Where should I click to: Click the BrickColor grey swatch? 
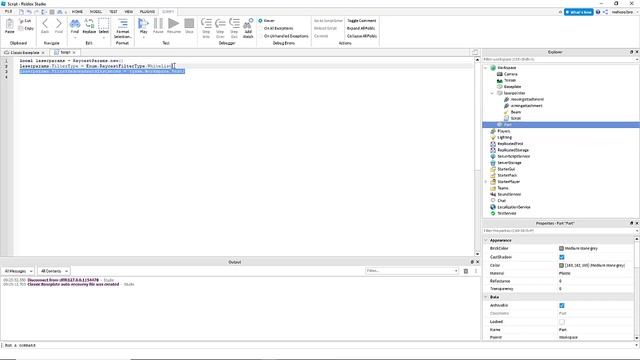click(561, 248)
